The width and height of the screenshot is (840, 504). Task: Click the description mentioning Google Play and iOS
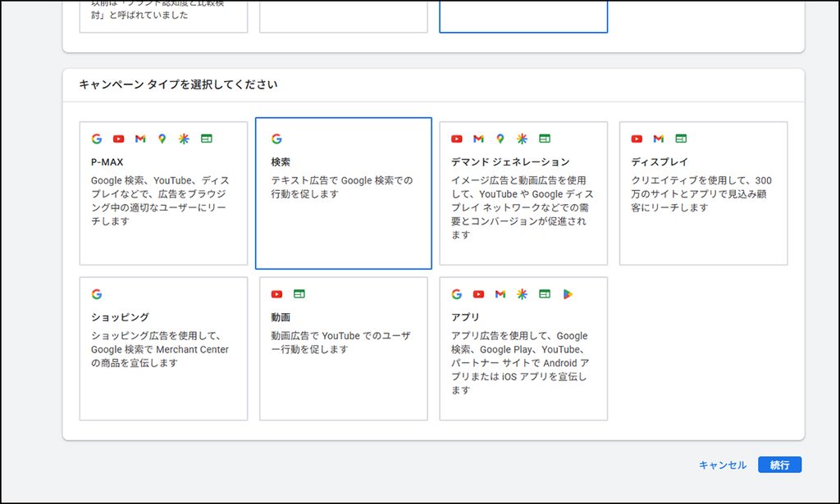(x=520, y=363)
